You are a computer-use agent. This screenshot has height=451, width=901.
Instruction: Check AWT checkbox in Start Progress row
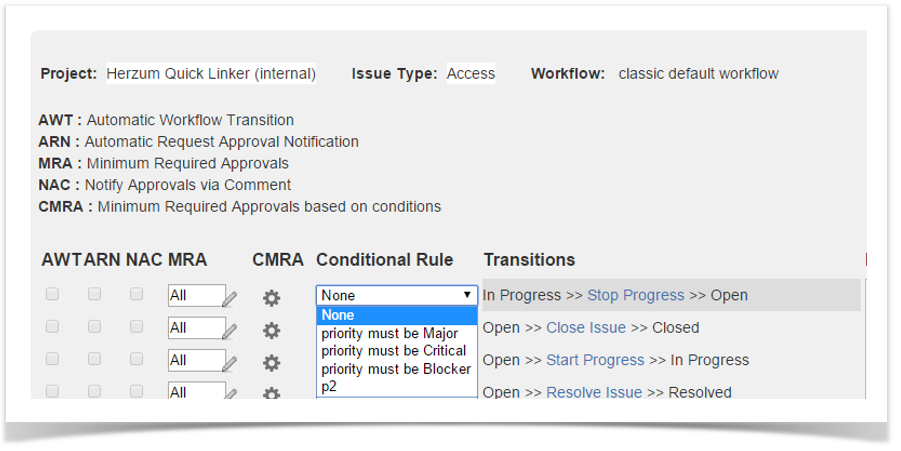tap(52, 359)
